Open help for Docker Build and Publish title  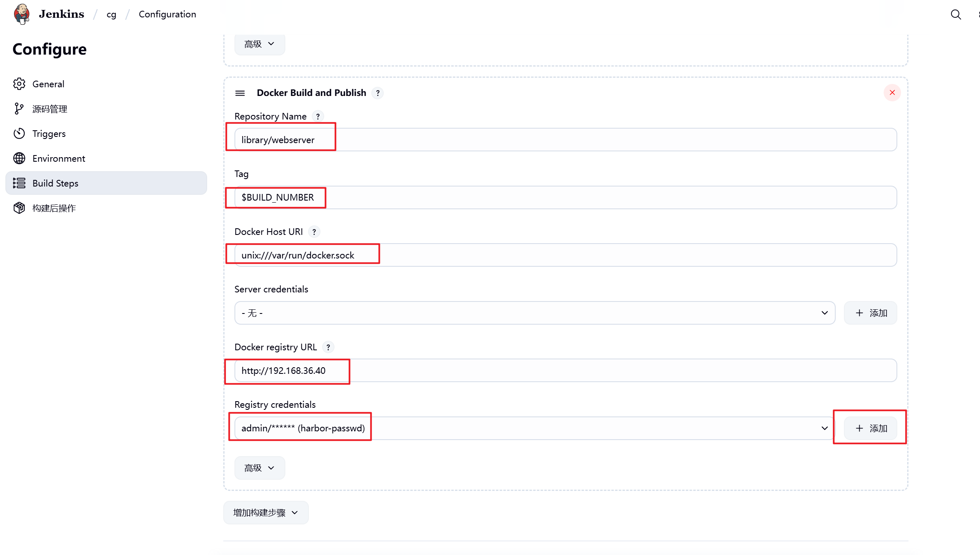pyautogui.click(x=378, y=93)
